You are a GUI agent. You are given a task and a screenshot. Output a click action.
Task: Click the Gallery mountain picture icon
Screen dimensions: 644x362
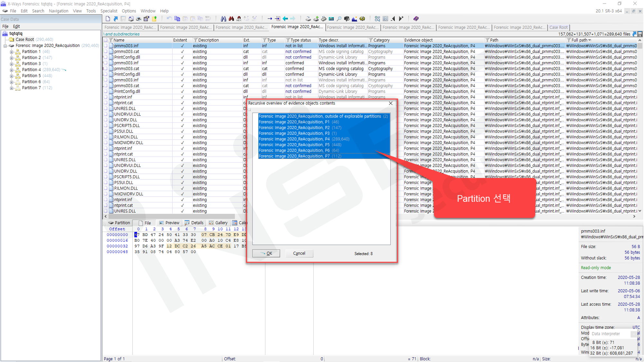coord(354,19)
